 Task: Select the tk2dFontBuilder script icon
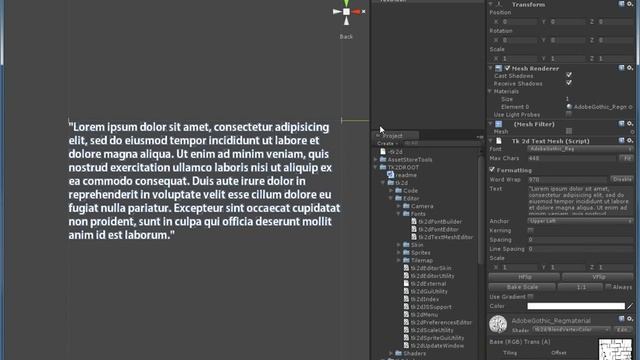[414, 222]
